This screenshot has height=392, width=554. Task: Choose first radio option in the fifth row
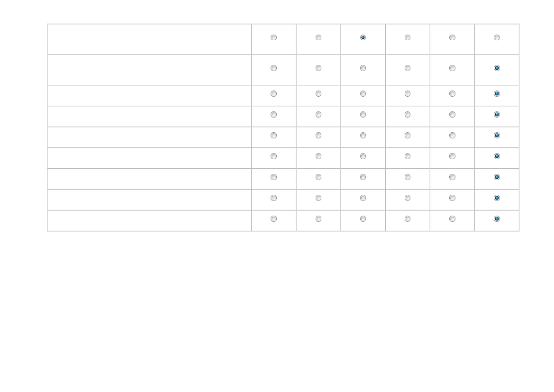pos(273,136)
